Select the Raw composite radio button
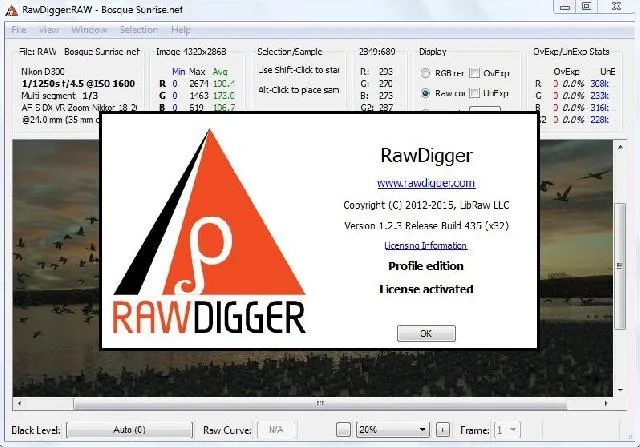Screen dimensions: 640x447 coord(425,93)
